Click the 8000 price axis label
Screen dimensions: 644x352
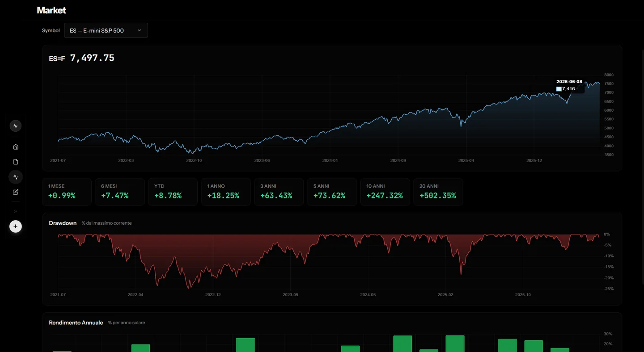[609, 75]
